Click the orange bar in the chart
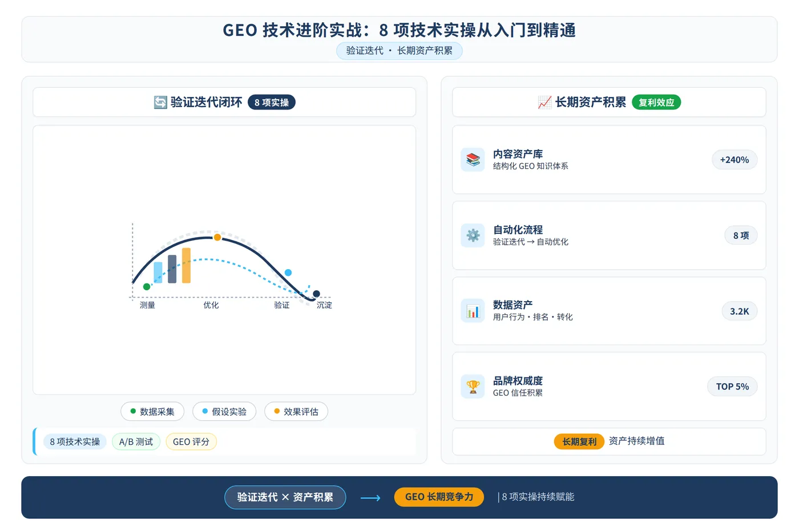This screenshot has height=532, width=799. point(186,266)
